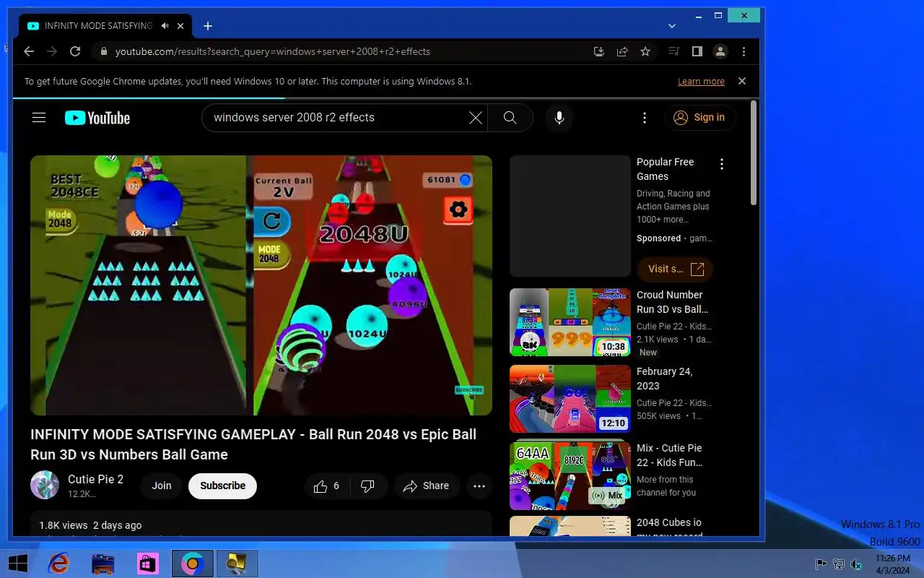Click the Visit site sponsored button
The image size is (924, 578).
[675, 269]
